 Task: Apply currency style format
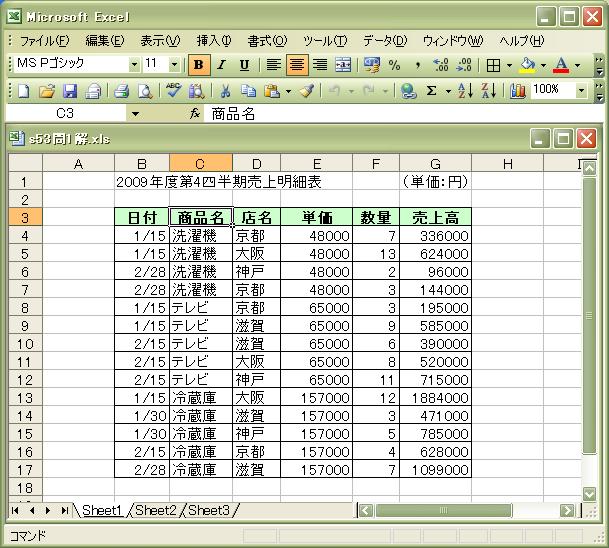[x=372, y=65]
